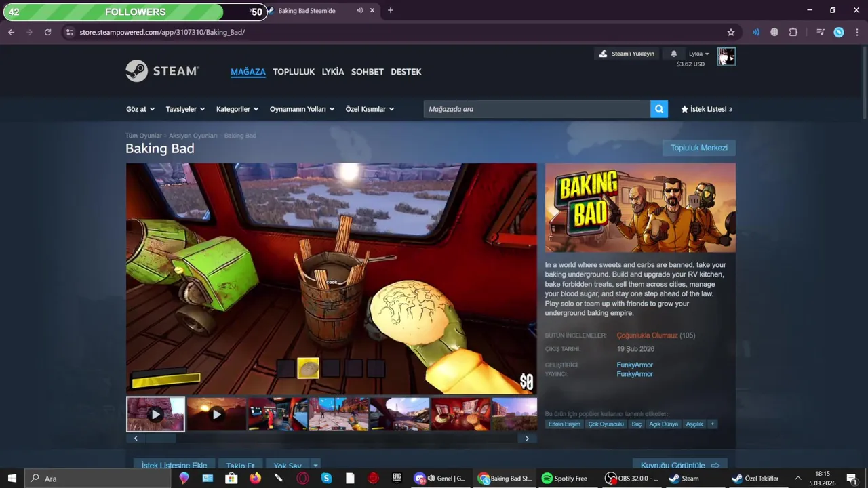Open the SOHBET menu tab
This screenshot has width=868, height=488.
coord(368,71)
